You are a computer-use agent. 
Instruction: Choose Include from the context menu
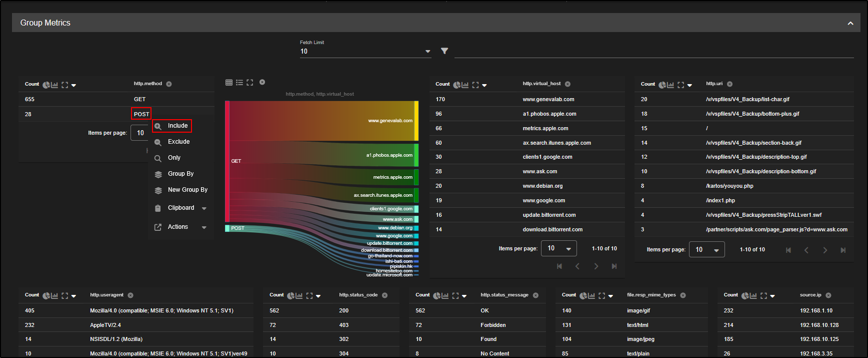pyautogui.click(x=177, y=126)
